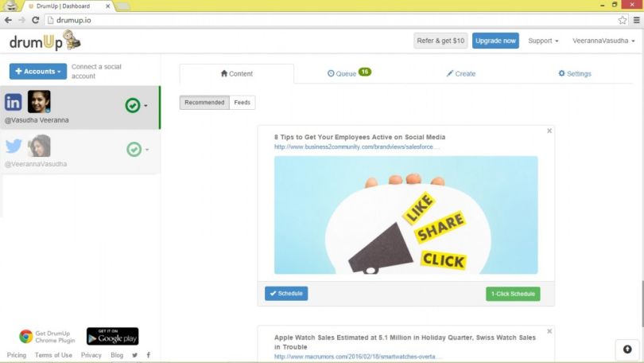
Task: Switch to the Queue tab
Action: [347, 73]
